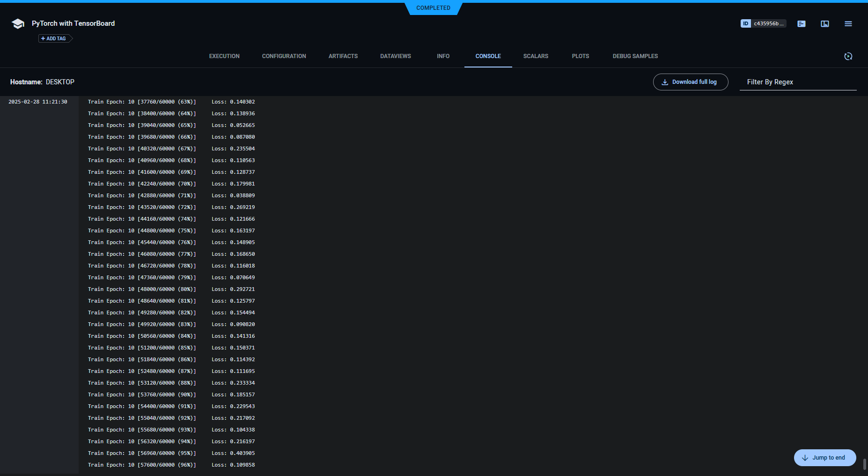Add a tag to the experiment
Viewport: 868px width, 476px height.
[x=54, y=38]
